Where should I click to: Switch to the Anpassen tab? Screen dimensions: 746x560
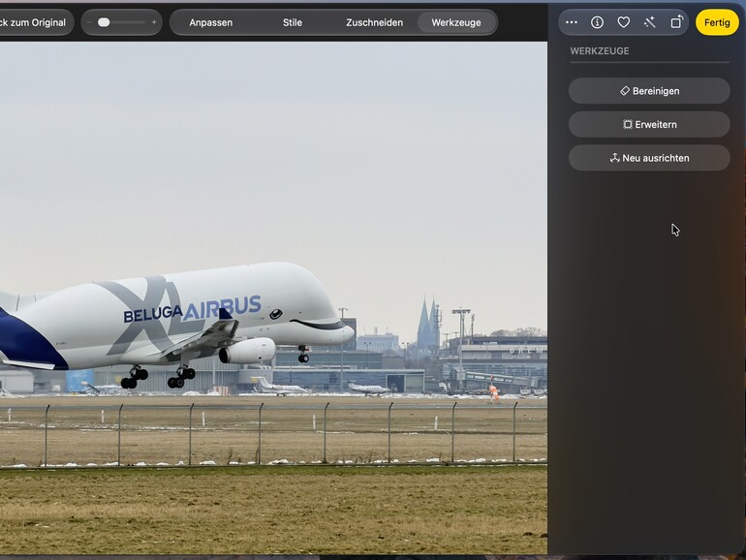tap(211, 22)
